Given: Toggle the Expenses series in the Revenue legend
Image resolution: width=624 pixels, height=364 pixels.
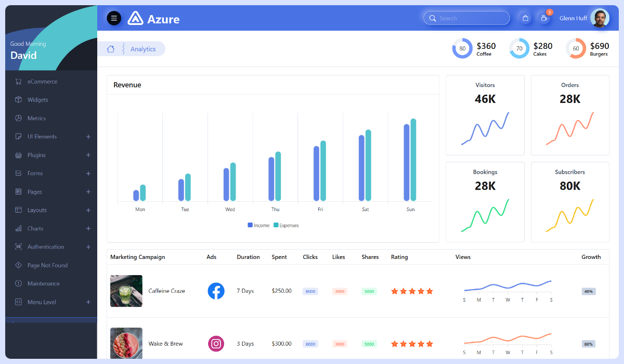Looking at the screenshot, I should pos(287,225).
